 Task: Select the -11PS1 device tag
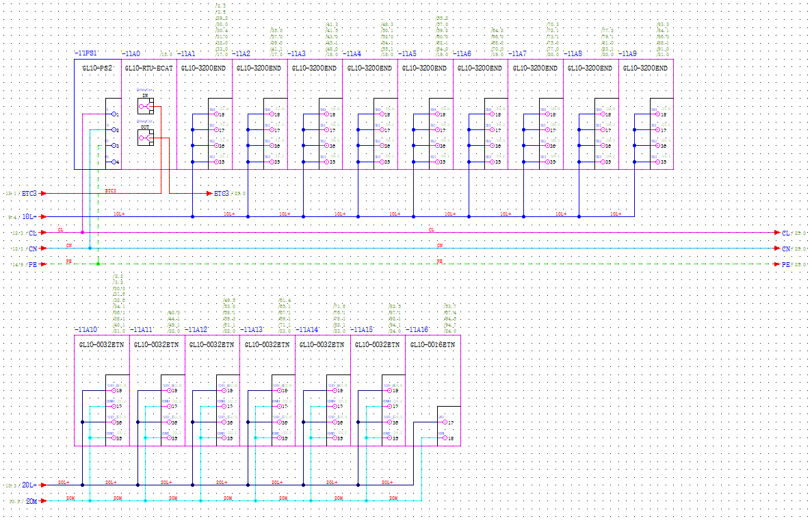tap(86, 53)
